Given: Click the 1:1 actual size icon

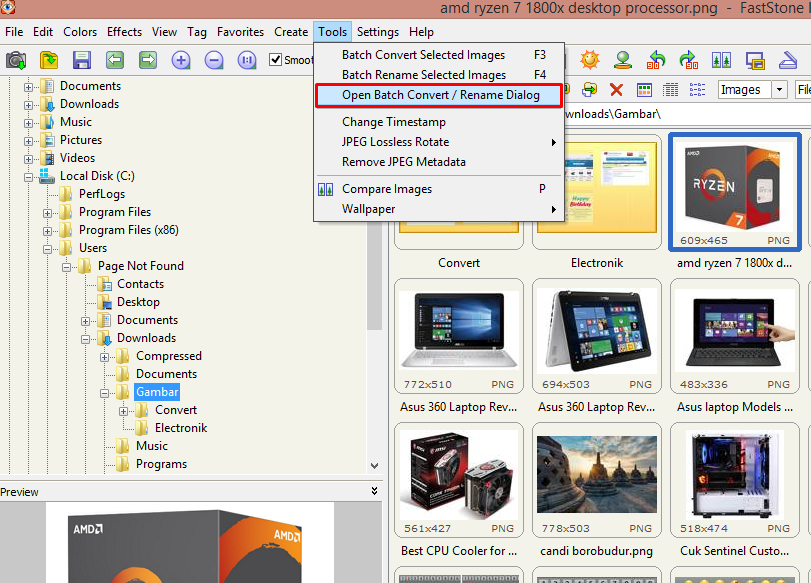Looking at the screenshot, I should pyautogui.click(x=247, y=61).
